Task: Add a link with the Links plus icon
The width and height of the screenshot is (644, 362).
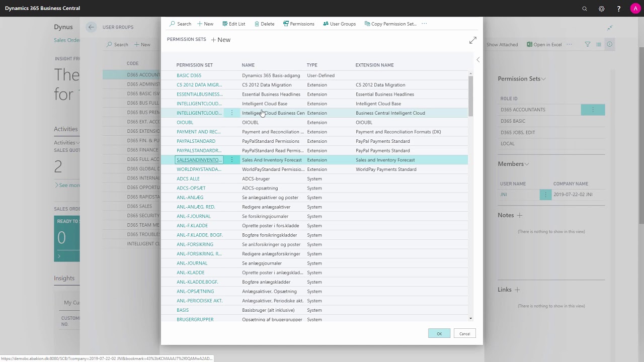Action: click(517, 290)
